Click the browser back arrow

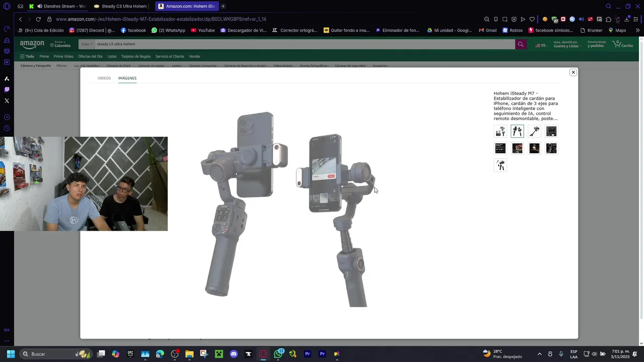click(x=20, y=19)
